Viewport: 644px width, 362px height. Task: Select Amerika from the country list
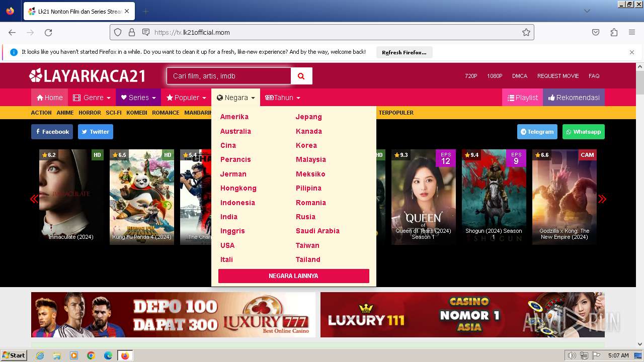[x=234, y=117]
